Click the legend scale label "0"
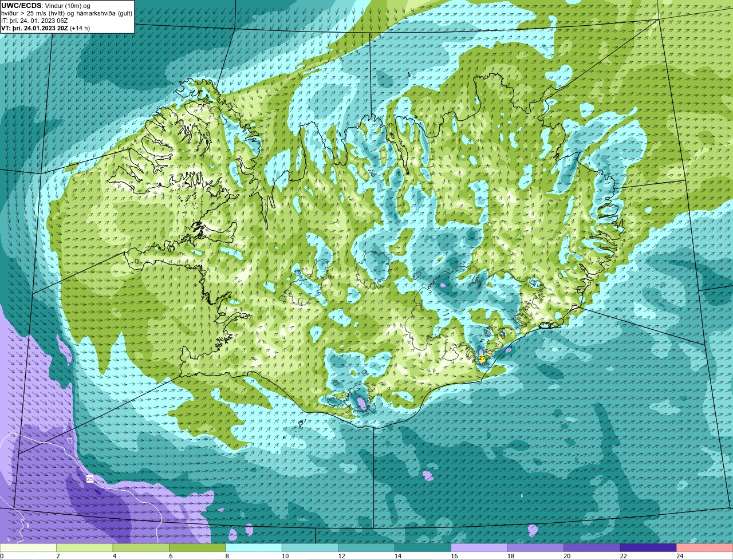Screen dimensions: 733x560 click(x=2, y=555)
